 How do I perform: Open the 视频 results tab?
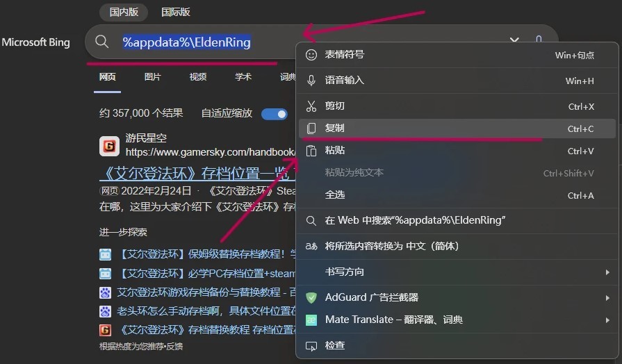198,77
